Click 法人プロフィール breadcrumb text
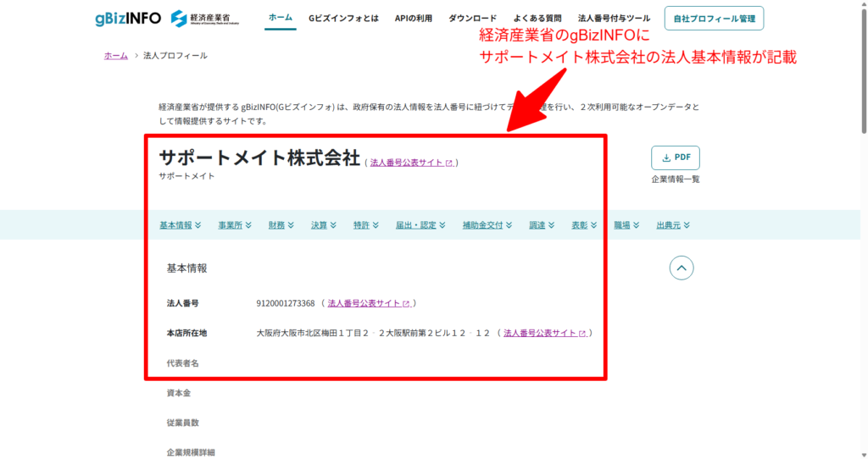Screen dimensions: 868x459 (x=175, y=55)
